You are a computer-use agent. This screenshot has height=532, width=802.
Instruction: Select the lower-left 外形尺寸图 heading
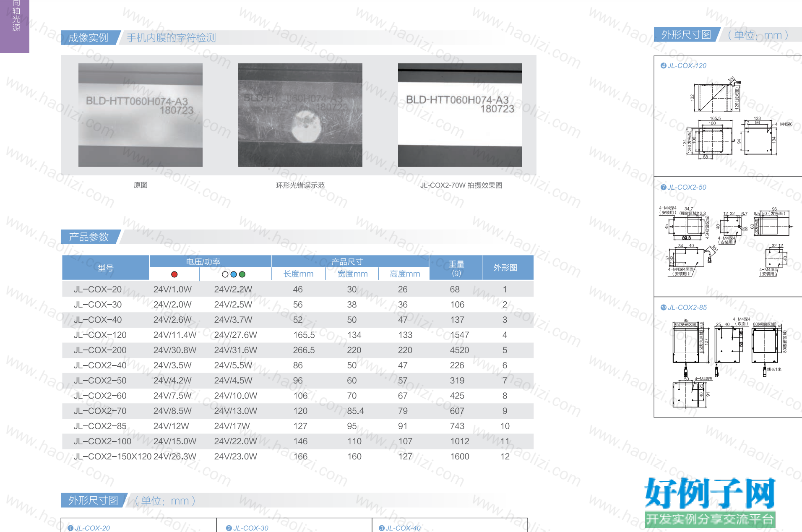[93, 500]
